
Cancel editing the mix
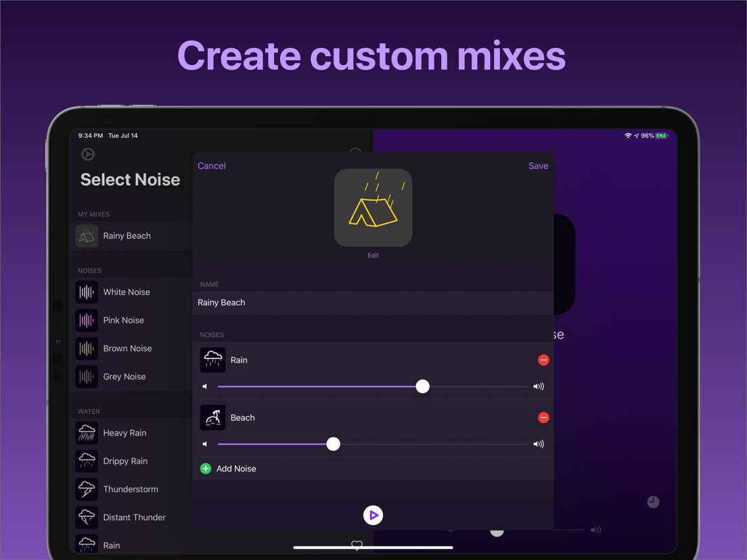212,166
